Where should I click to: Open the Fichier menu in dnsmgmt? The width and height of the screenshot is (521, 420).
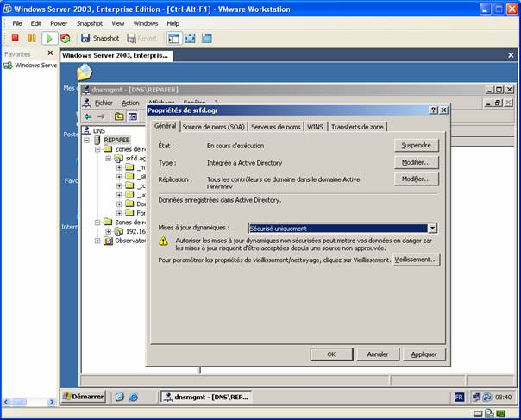coord(104,103)
